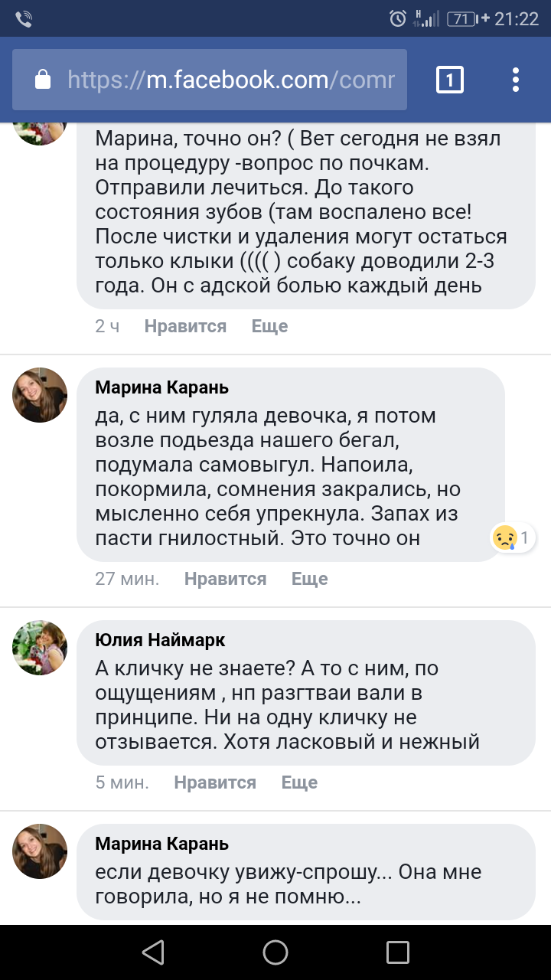Open Марина Карань's name link in last comment

[x=161, y=844]
